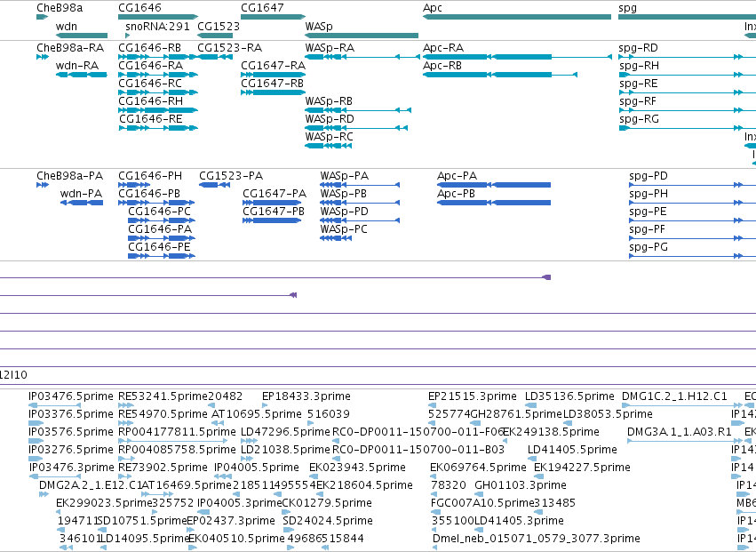Select EST LD35136.5prime
This screenshot has height=552, width=756.
[569, 396]
